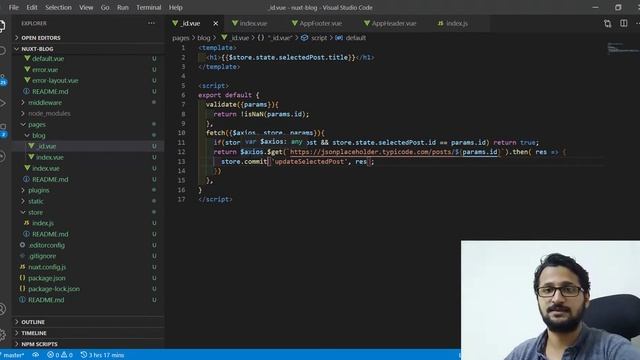Expand the TIMELINE panel
The height and width of the screenshot is (360, 640).
pyautogui.click(x=89, y=333)
